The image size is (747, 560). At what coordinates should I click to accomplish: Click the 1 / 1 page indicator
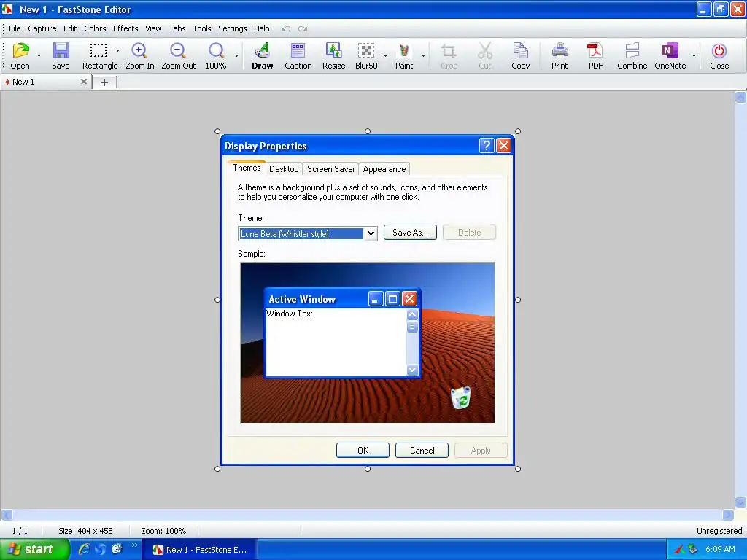[x=20, y=531]
